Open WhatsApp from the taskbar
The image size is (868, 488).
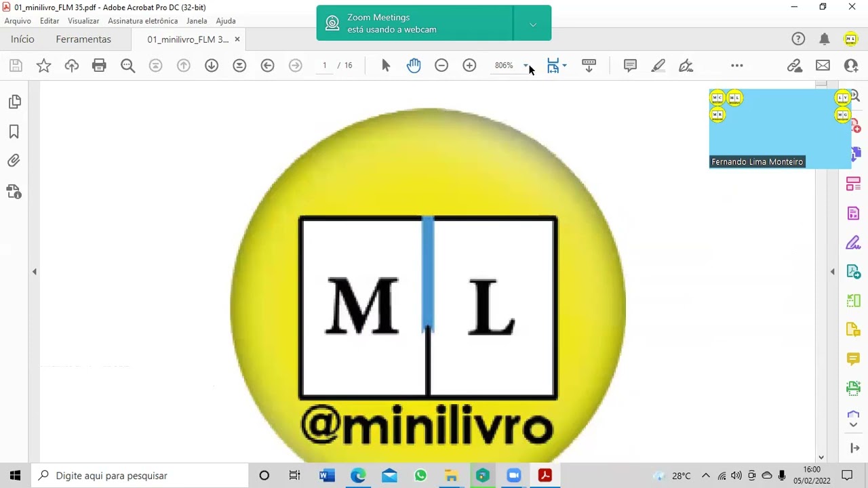point(420,476)
